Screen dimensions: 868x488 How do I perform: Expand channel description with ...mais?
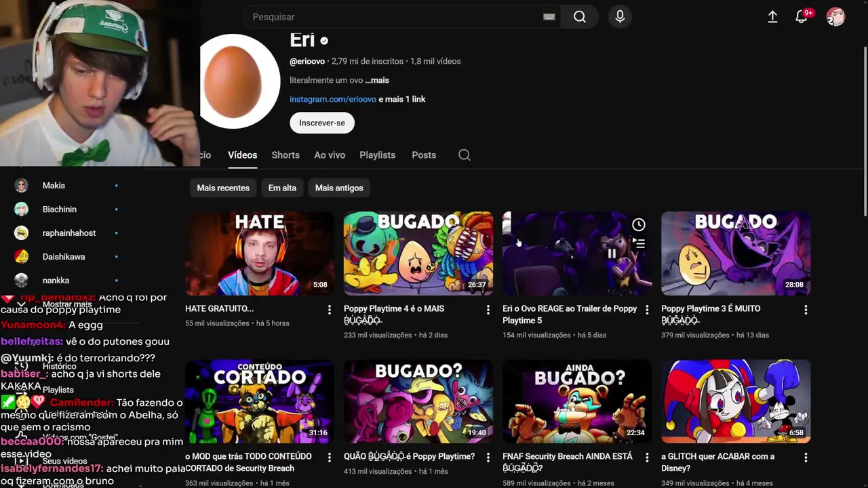[x=377, y=80]
